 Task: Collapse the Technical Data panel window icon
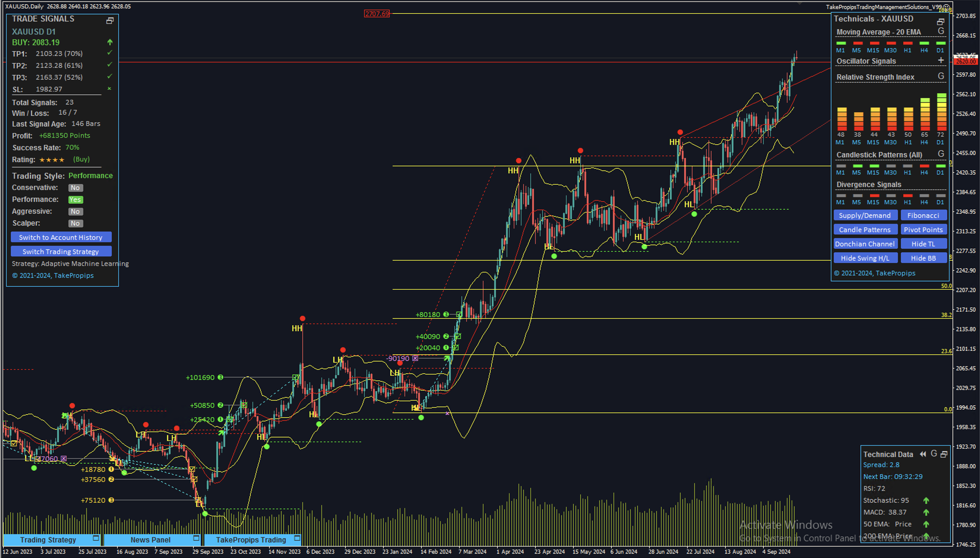[944, 454]
